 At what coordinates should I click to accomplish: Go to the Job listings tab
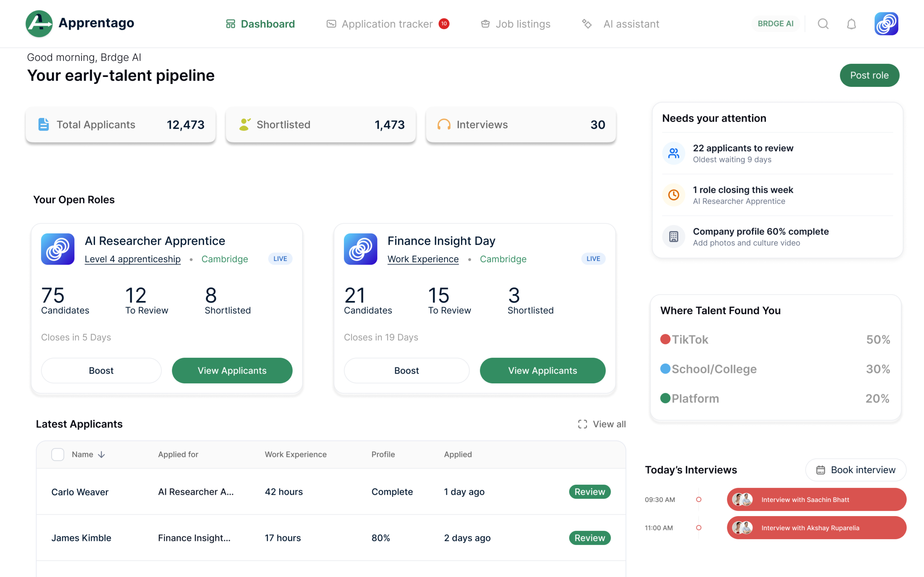[515, 24]
